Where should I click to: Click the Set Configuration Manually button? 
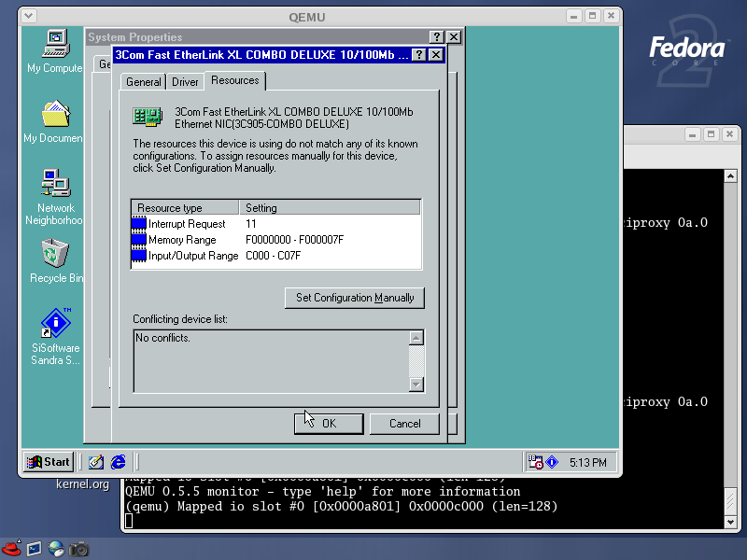coord(355,298)
